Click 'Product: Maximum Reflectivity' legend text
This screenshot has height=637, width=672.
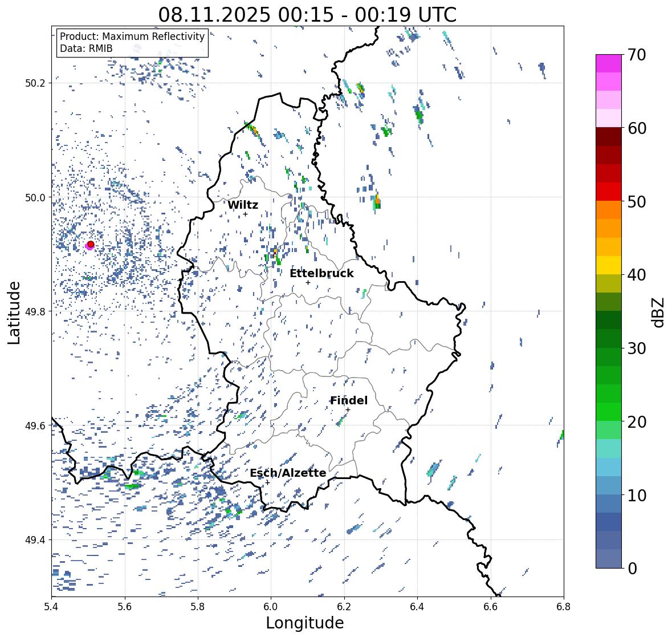tap(132, 36)
